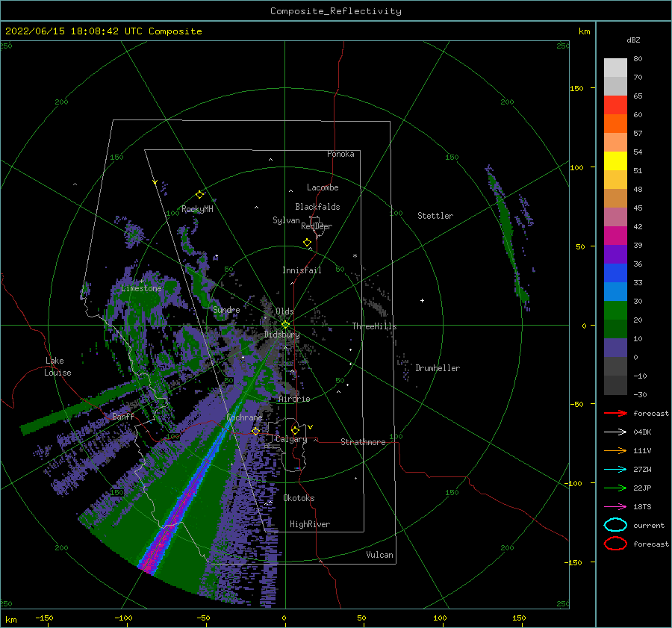Click the dBZ legend heading
The height and width of the screenshot is (628, 672).
pyautogui.click(x=633, y=40)
